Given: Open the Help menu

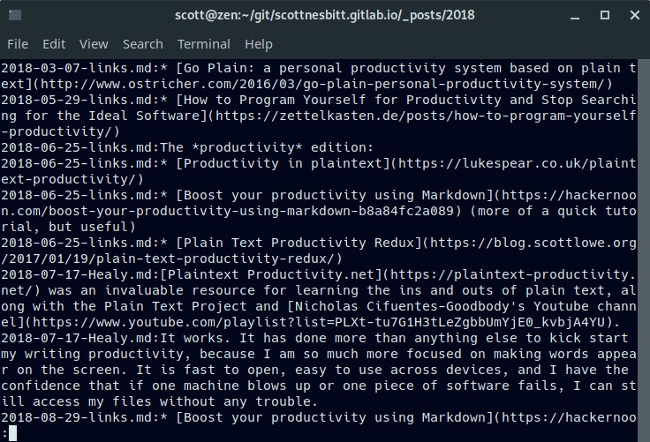Looking at the screenshot, I should click(258, 44).
